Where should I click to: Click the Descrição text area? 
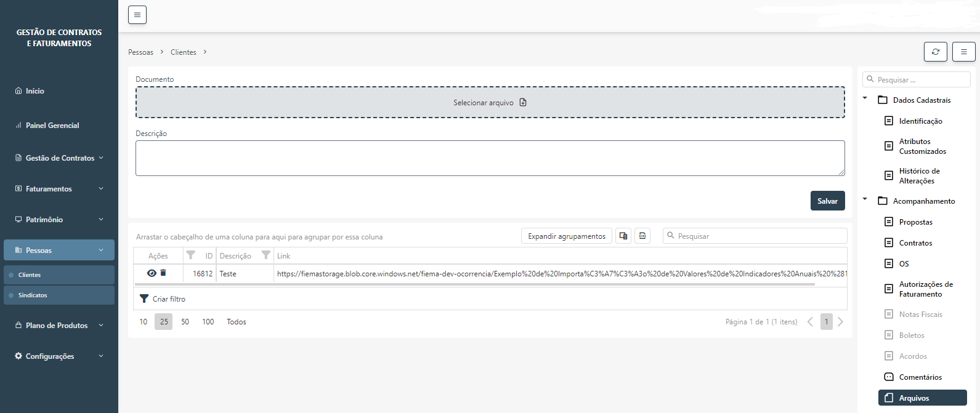point(490,158)
